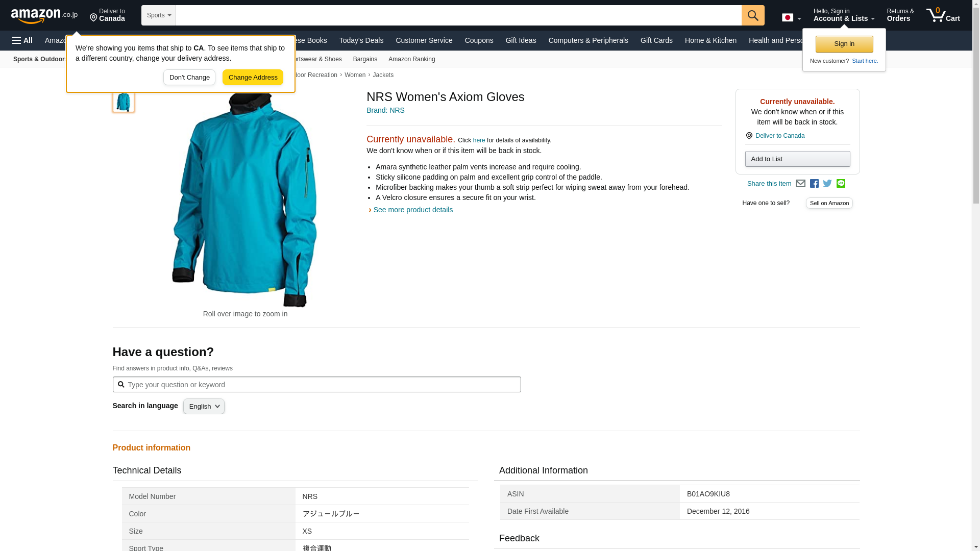Image resolution: width=980 pixels, height=551 pixels.
Task: Click See more product details link
Action: pos(412,210)
